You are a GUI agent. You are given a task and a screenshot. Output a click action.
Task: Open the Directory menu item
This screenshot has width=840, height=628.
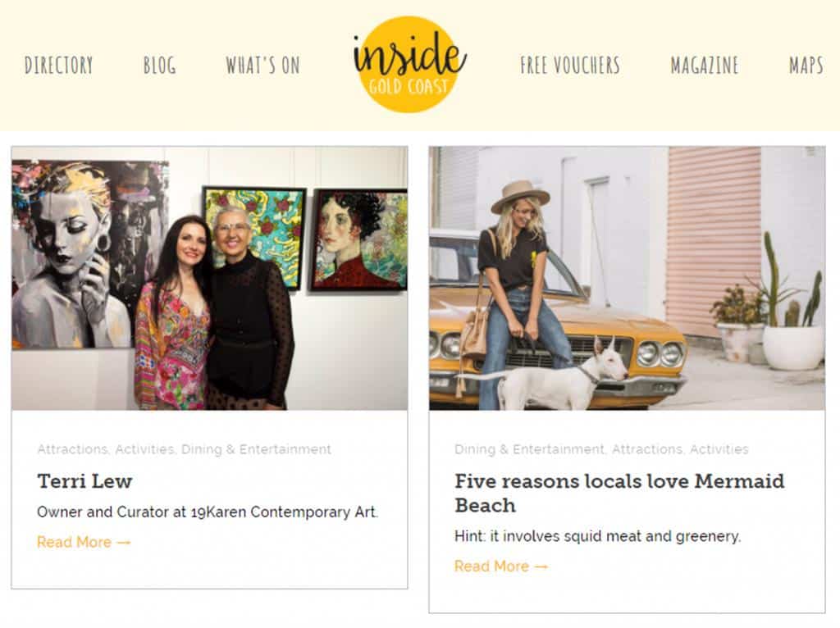[59, 66]
